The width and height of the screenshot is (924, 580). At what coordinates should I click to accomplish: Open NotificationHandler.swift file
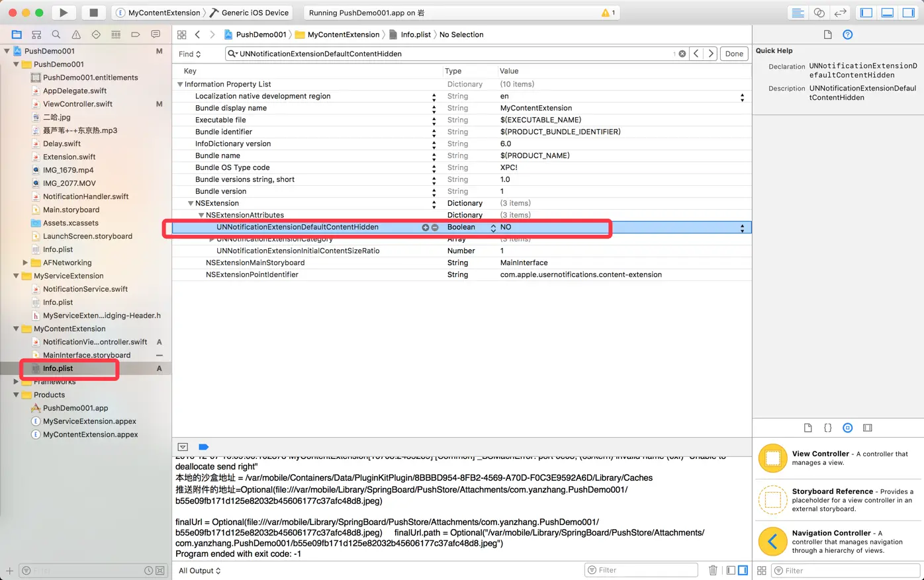[85, 196]
